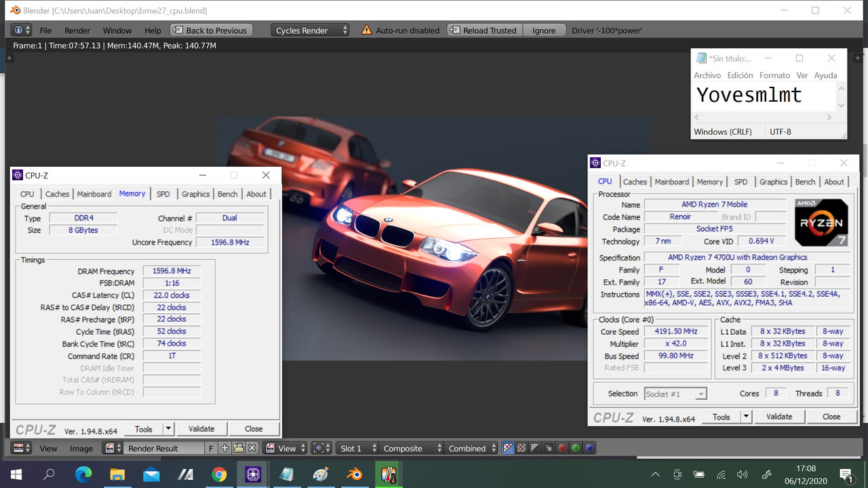Image resolution: width=868 pixels, height=488 pixels.
Task: Open Paint from taskbar palette icon
Action: tap(320, 474)
